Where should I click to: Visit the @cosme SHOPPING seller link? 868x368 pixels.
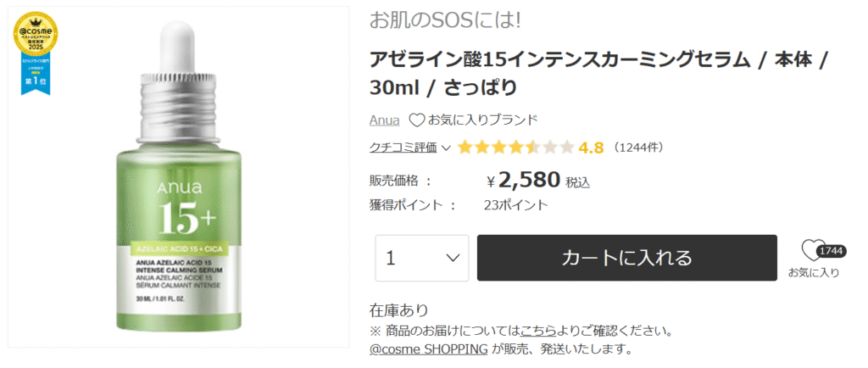429,348
